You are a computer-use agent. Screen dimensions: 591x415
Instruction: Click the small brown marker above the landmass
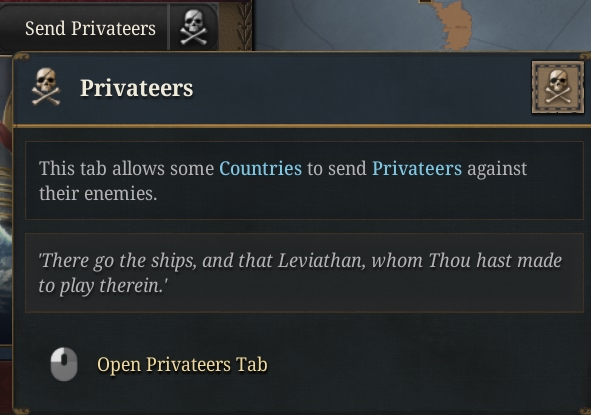425,2
